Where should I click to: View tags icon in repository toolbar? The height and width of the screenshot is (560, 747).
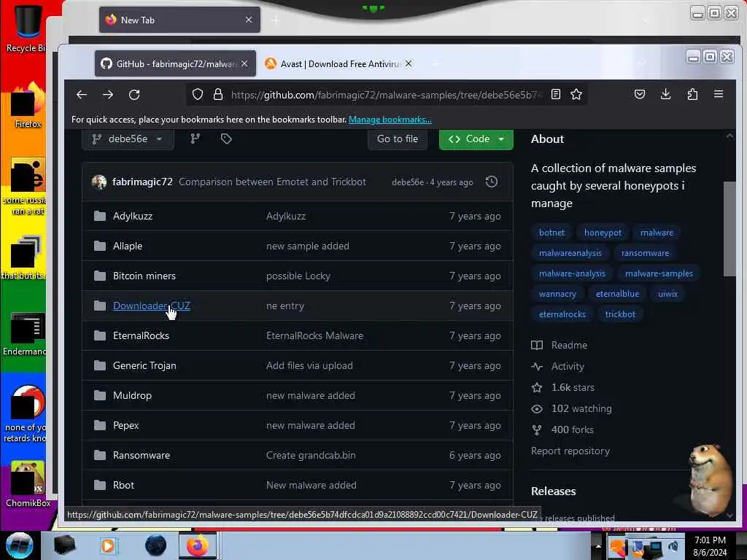click(226, 139)
